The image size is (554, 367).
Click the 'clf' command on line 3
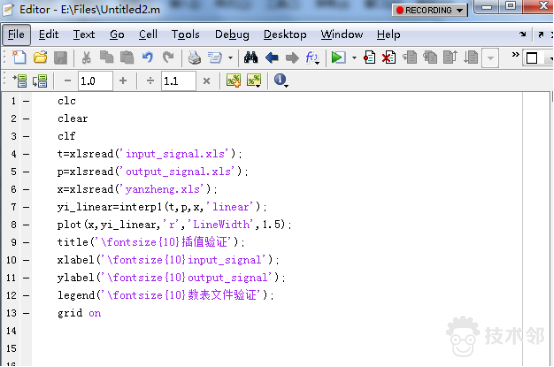(66, 136)
